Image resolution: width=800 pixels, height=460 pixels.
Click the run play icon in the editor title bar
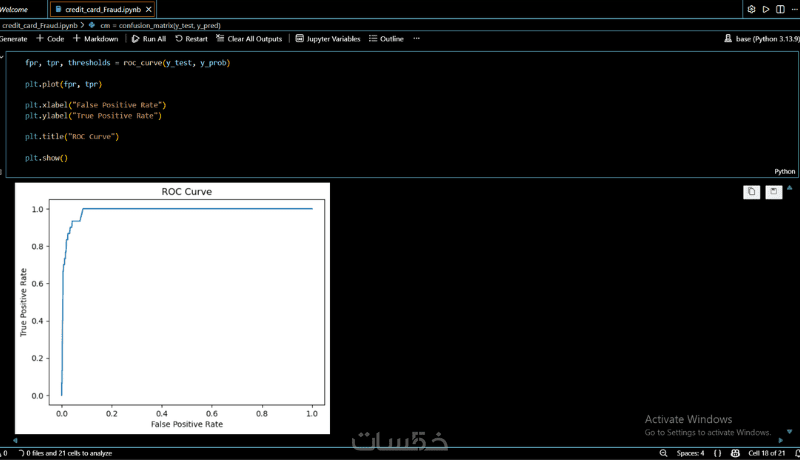click(x=766, y=9)
